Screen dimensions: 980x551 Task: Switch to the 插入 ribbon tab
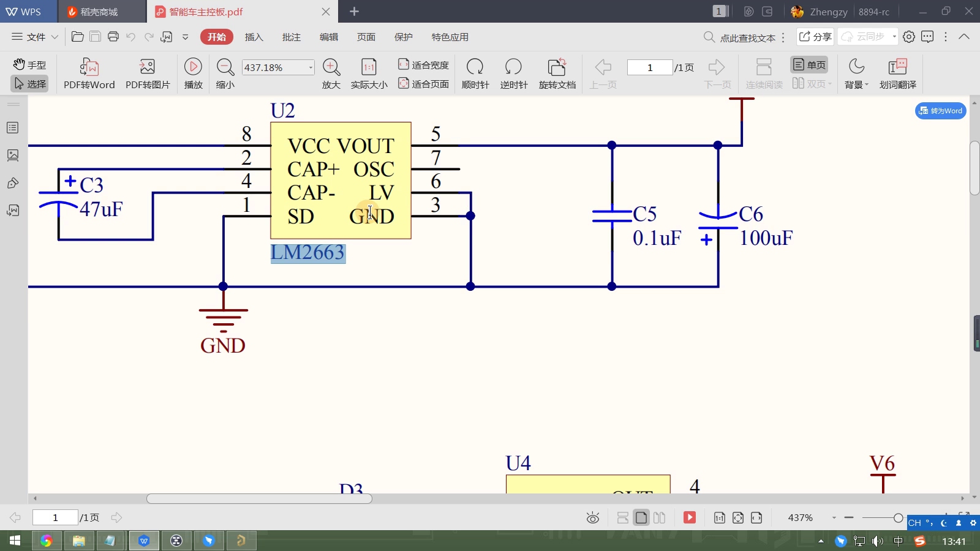point(254,37)
